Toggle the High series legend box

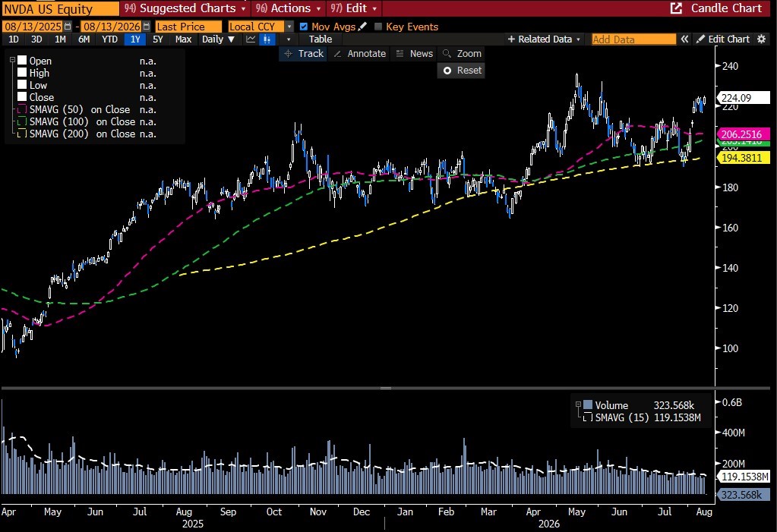point(22,73)
